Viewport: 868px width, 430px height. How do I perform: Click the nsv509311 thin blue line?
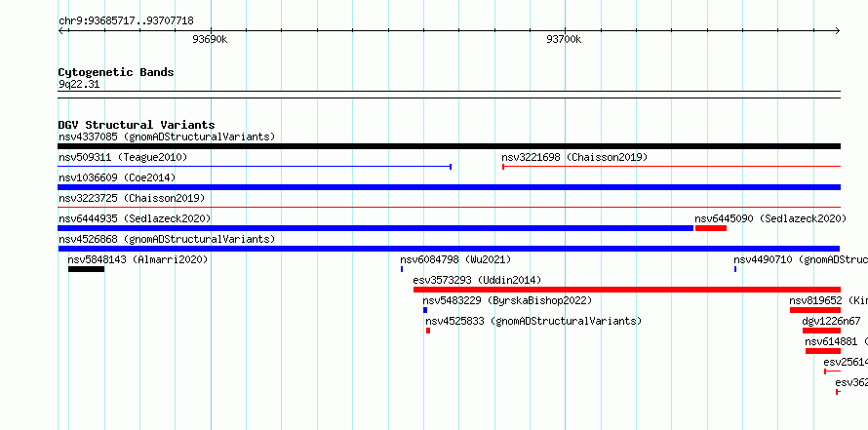pyautogui.click(x=256, y=167)
